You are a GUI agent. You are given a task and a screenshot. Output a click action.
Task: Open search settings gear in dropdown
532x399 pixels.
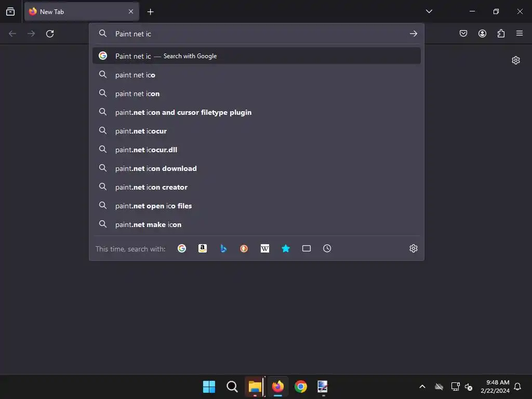[x=413, y=248]
